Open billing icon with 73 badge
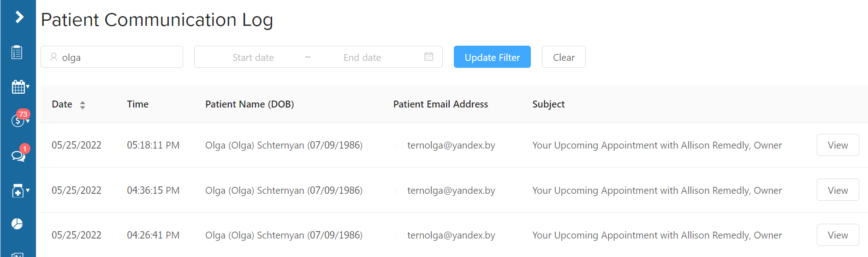Image resolution: width=868 pixels, height=257 pixels. (x=19, y=119)
